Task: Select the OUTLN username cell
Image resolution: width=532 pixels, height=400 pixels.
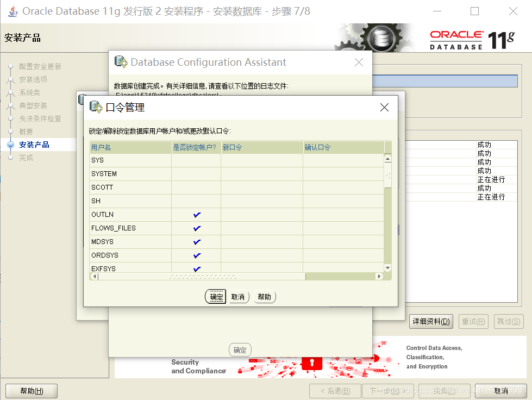Action: point(130,215)
